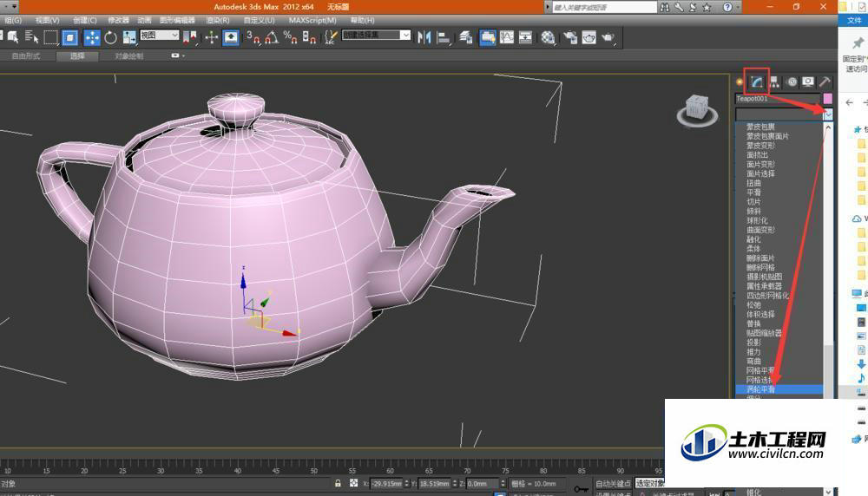Open the reference coordinate system dropdown 视图
Image resolution: width=868 pixels, height=496 pixels.
(x=160, y=35)
